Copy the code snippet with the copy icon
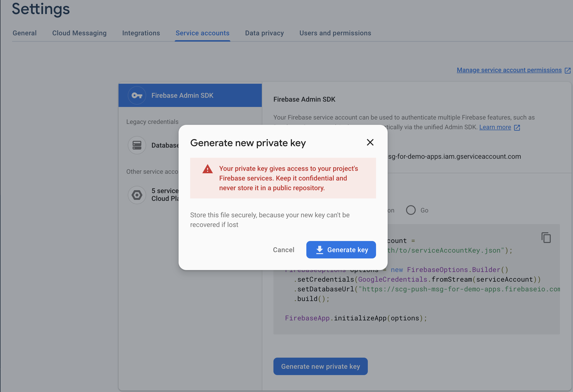This screenshot has width=573, height=392. (546, 238)
